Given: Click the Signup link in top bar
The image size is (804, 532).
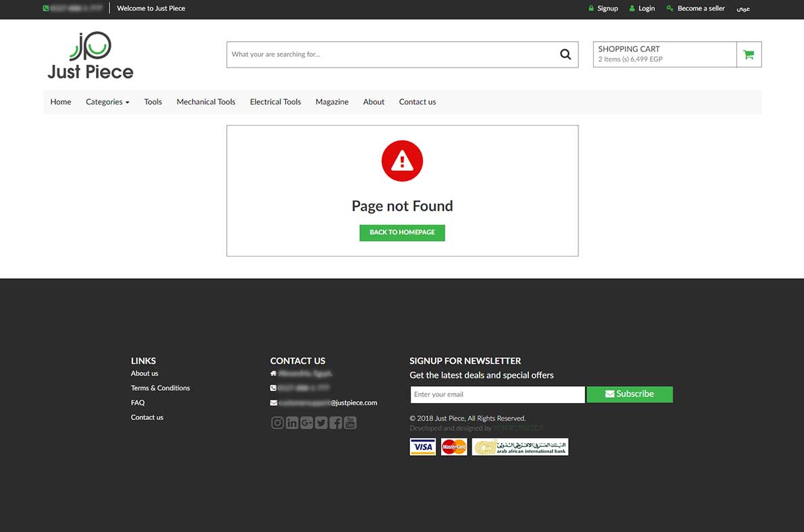Looking at the screenshot, I should coord(607,9).
